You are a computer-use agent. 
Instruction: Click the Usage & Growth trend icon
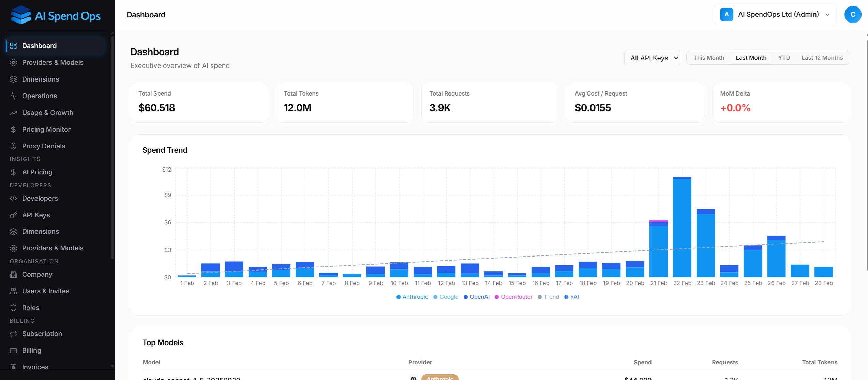pyautogui.click(x=13, y=113)
